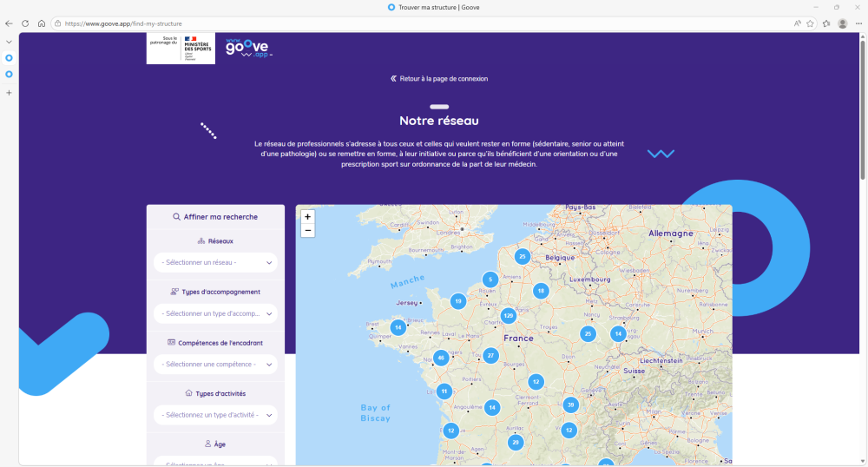Click the Affiner ma recherche search icon
Image resolution: width=868 pixels, height=467 pixels.
(176, 217)
